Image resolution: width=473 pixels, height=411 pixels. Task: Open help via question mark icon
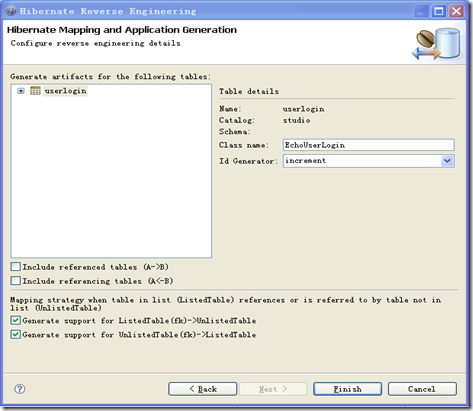pos(20,389)
